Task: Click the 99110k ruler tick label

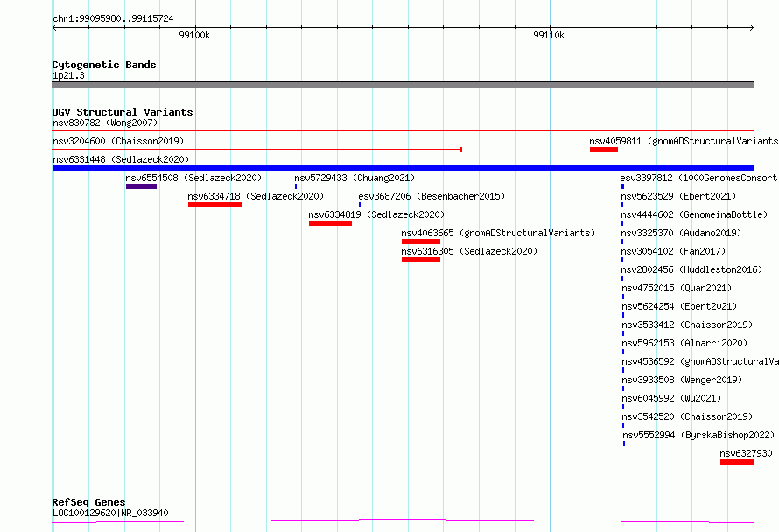Action: tap(549, 35)
